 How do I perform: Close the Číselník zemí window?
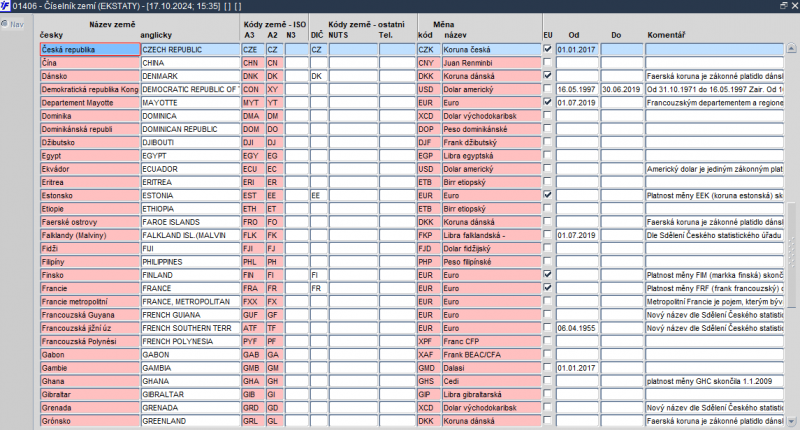click(794, 6)
